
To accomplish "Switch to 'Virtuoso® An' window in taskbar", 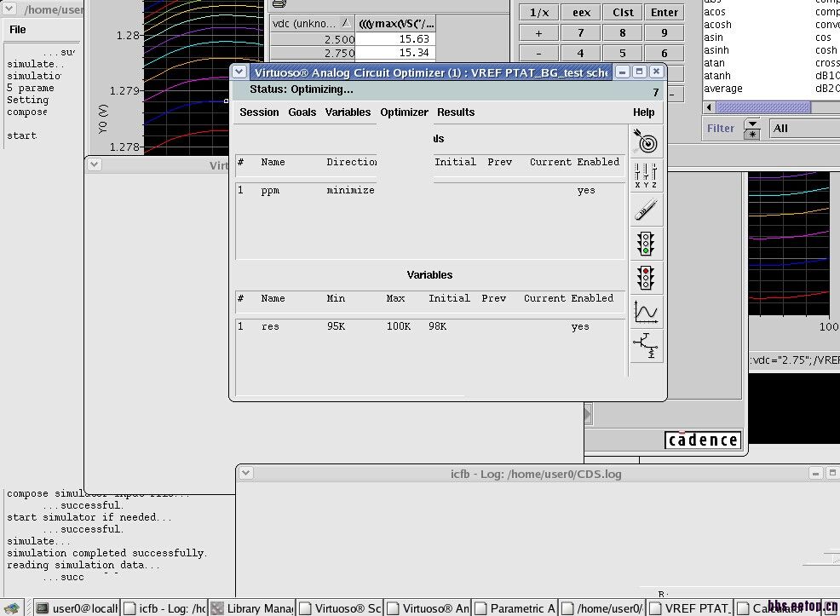I will pyautogui.click(x=428, y=608).
